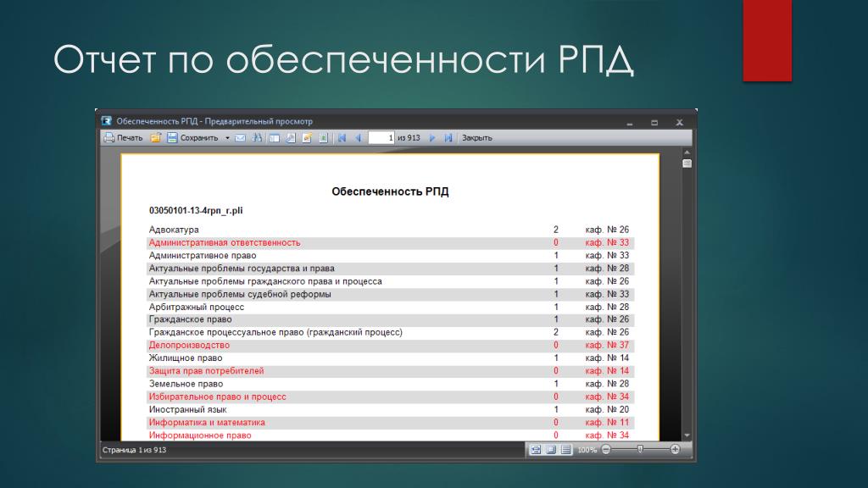Click "каф. № 20" in Иностранный язык row
This screenshot has height=488, width=868.
[607, 409]
